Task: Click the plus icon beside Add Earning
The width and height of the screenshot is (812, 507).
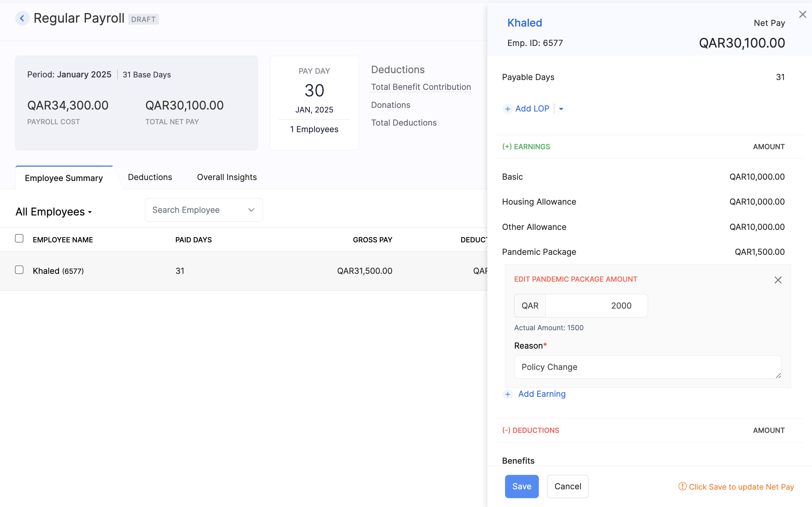Action: (x=507, y=394)
